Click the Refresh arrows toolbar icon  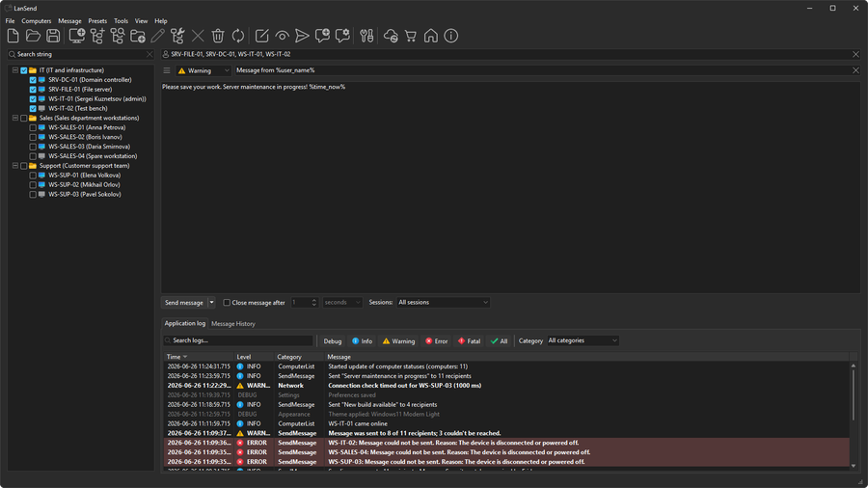pyautogui.click(x=238, y=36)
